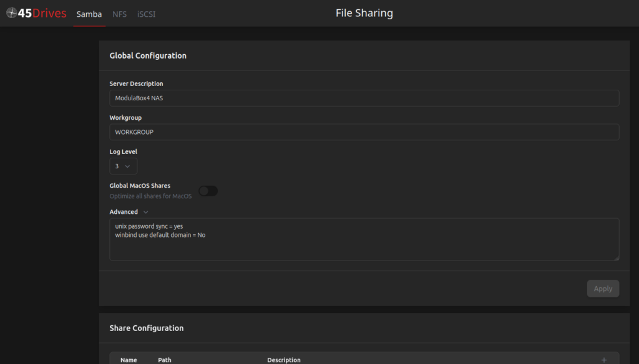Grab the textarea resize handle corner

616,257
